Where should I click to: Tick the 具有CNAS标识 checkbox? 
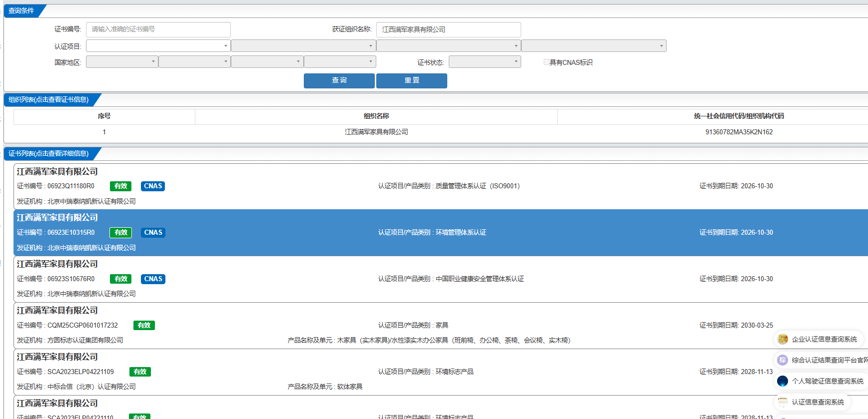[x=546, y=62]
